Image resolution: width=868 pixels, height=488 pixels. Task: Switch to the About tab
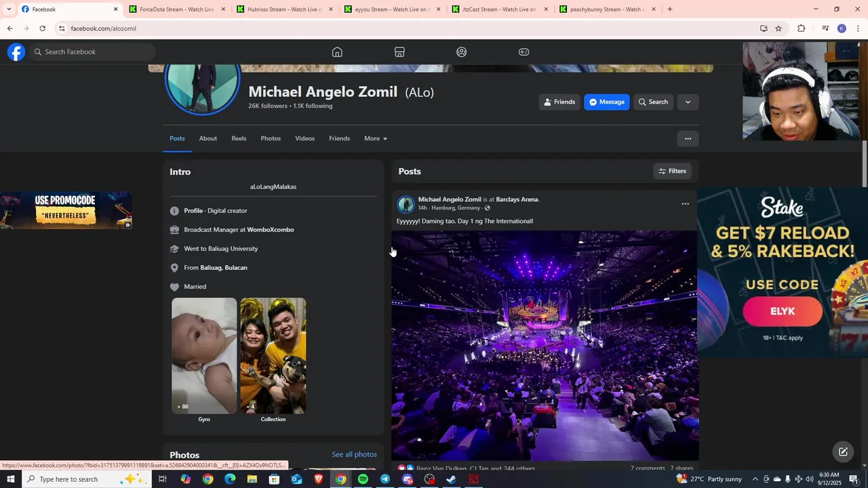(x=208, y=139)
